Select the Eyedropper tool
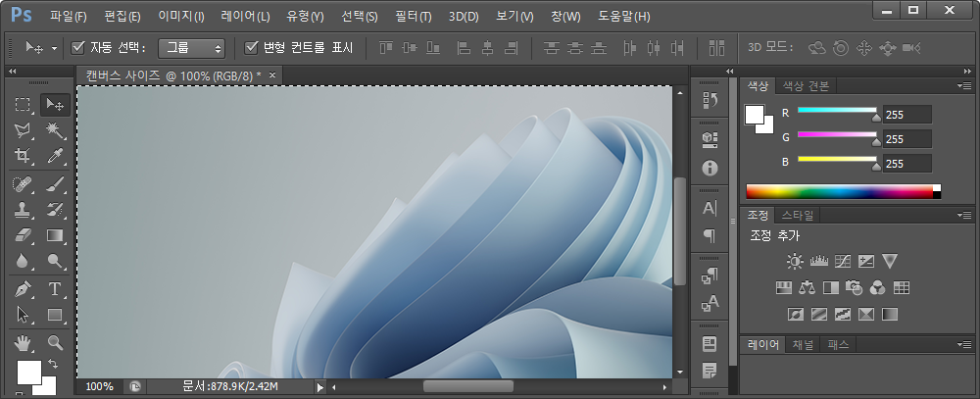Screen dimensions: 980x399 [55, 155]
